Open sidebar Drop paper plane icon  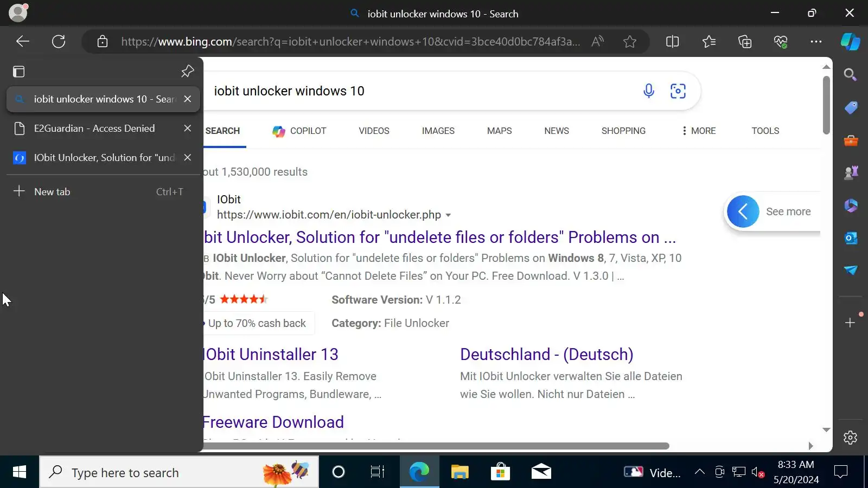(850, 269)
